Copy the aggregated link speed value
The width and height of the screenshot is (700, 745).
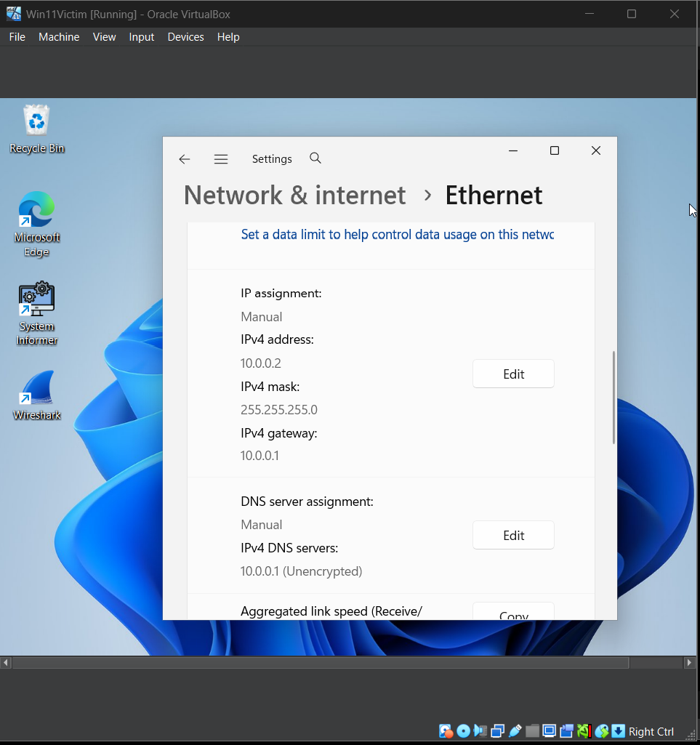513,614
